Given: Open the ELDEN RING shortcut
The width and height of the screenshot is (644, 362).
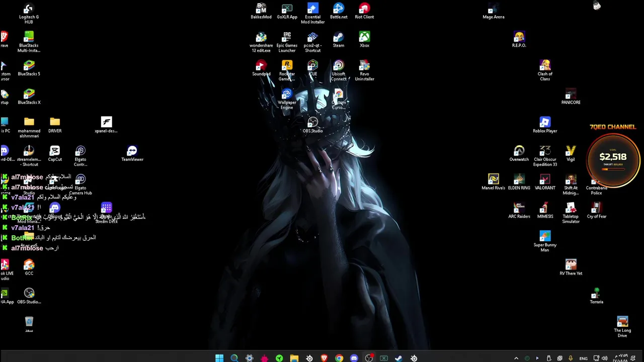Looking at the screenshot, I should pos(519,182).
